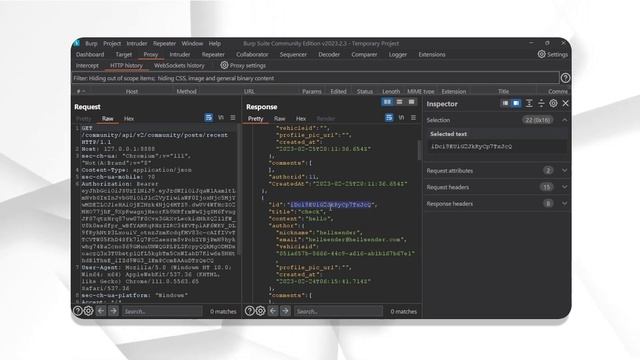Open Response panel hamburger menu

pyautogui.click(x=413, y=118)
